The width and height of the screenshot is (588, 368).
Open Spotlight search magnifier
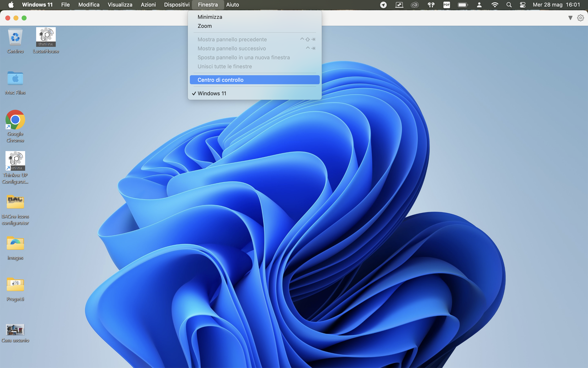point(509,5)
